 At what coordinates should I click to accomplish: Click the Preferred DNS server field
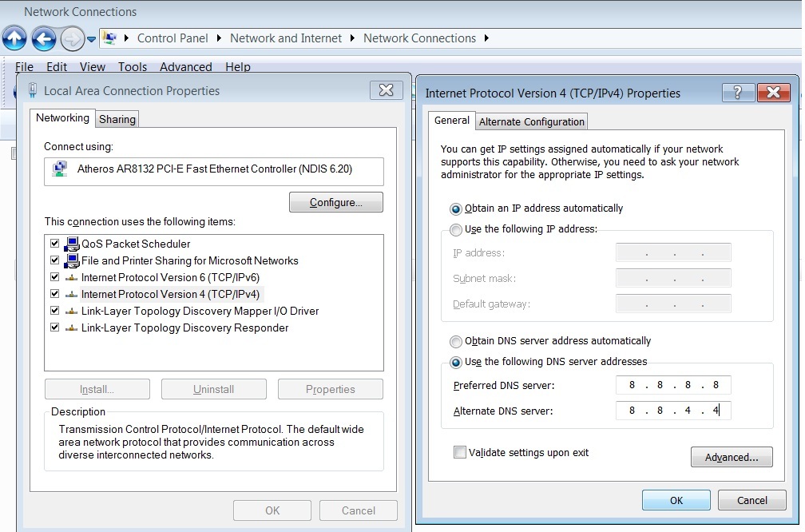click(673, 385)
